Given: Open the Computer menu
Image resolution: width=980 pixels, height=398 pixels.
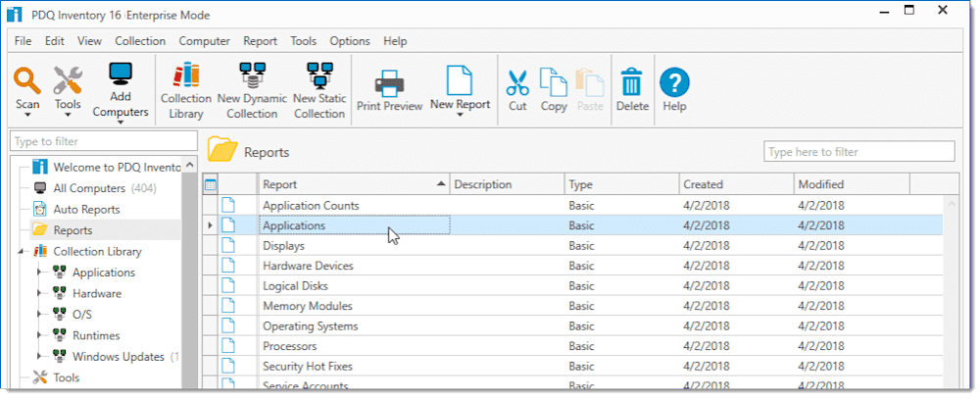Looking at the screenshot, I should 205,41.
